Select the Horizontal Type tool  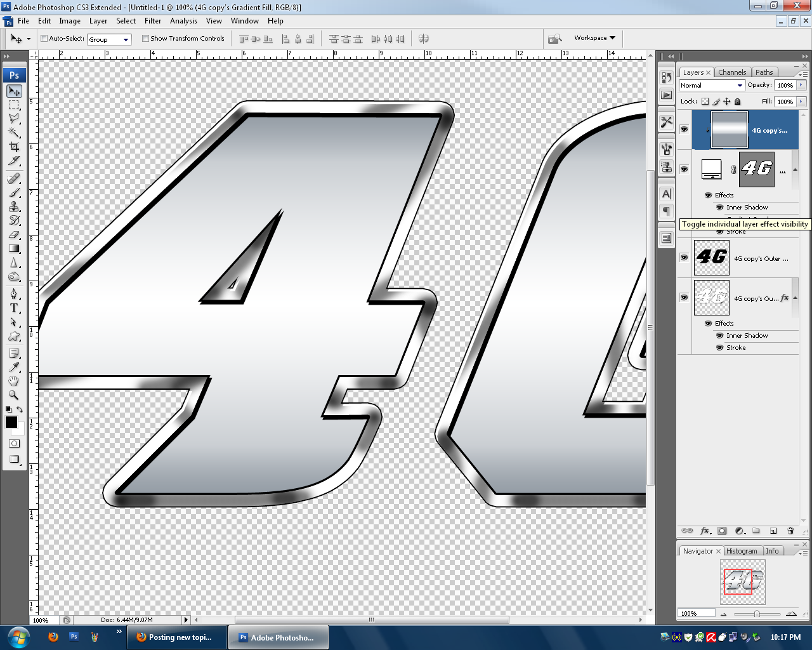point(14,308)
